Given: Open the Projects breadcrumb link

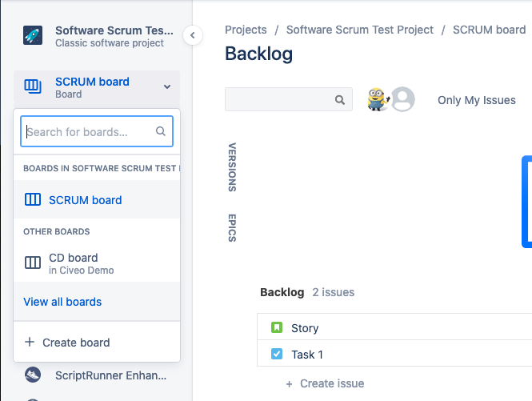Looking at the screenshot, I should (246, 30).
